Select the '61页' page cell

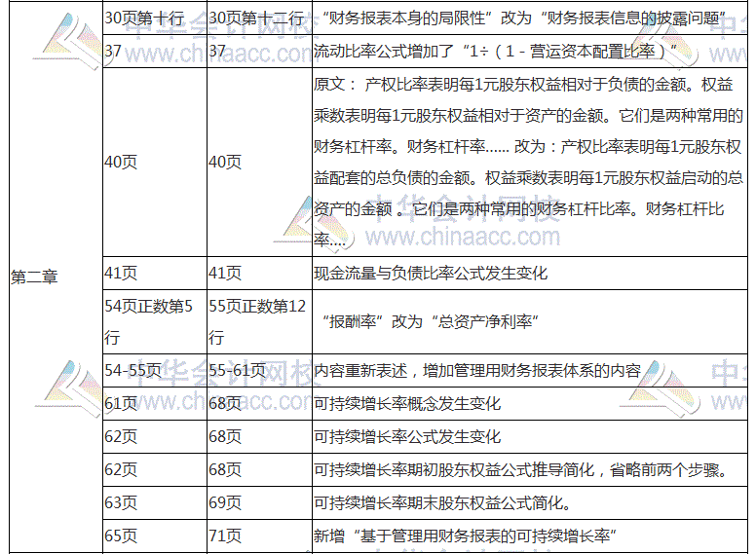121,403
